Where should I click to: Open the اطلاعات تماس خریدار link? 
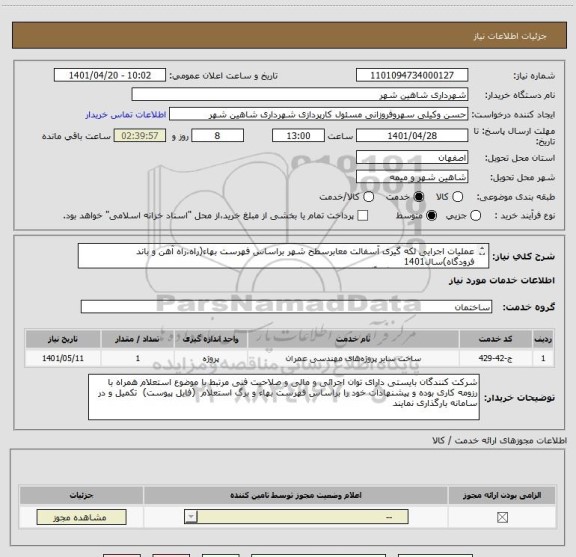coord(126,115)
